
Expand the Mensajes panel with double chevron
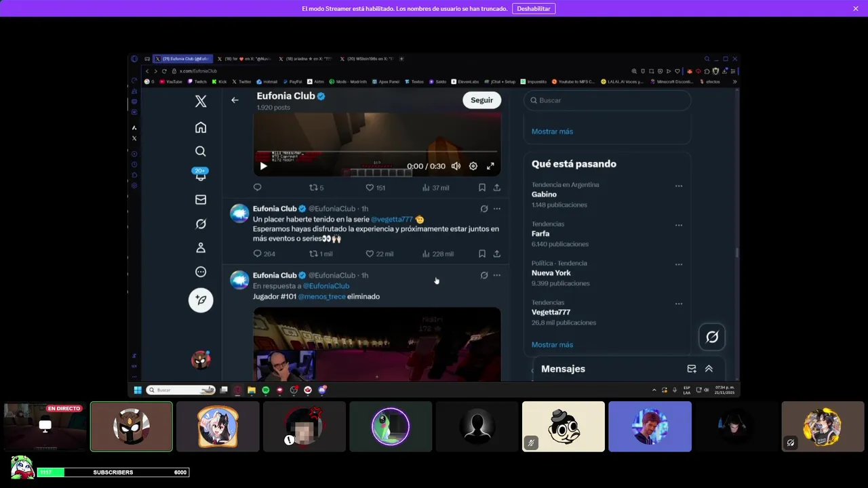click(709, 369)
